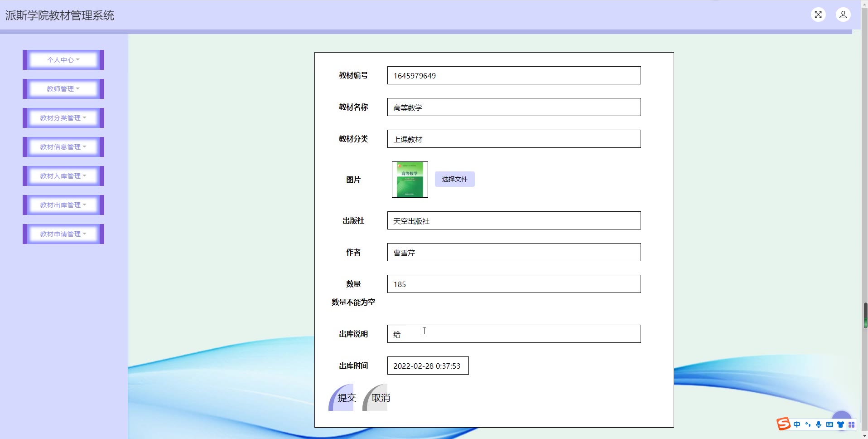This screenshot has width=868, height=439.
Task: Expand the 个人中心 sidebar menu
Action: click(x=63, y=60)
